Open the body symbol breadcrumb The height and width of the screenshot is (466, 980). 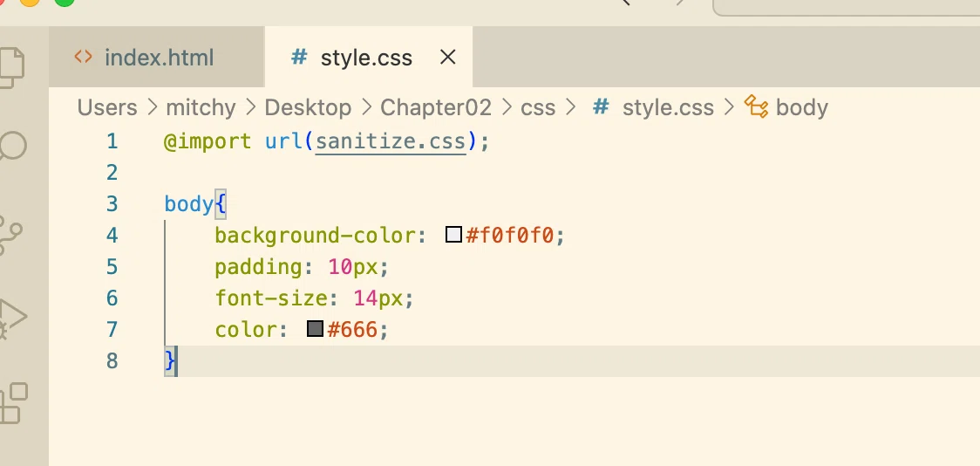pos(801,107)
